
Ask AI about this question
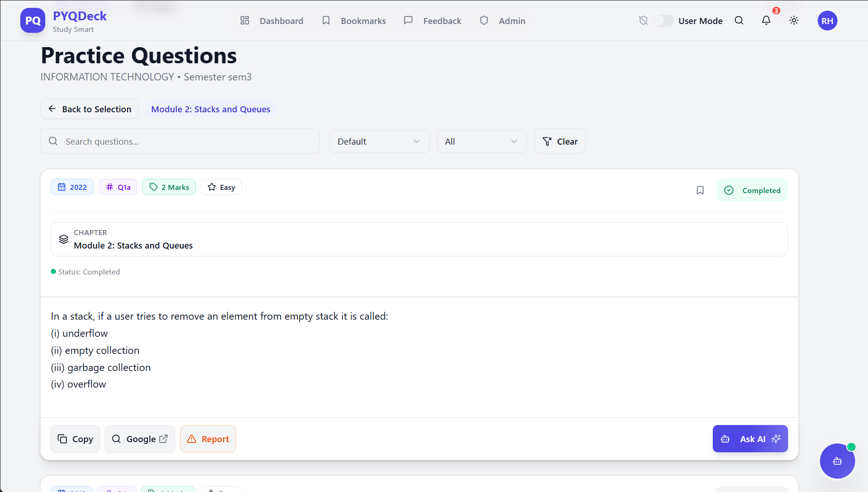(x=750, y=439)
